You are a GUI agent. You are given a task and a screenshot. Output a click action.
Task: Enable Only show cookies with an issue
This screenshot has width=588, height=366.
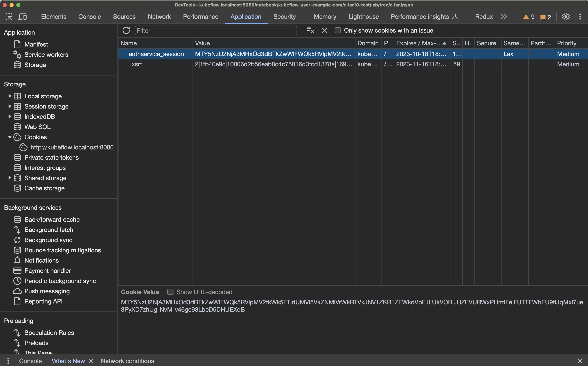338,30
